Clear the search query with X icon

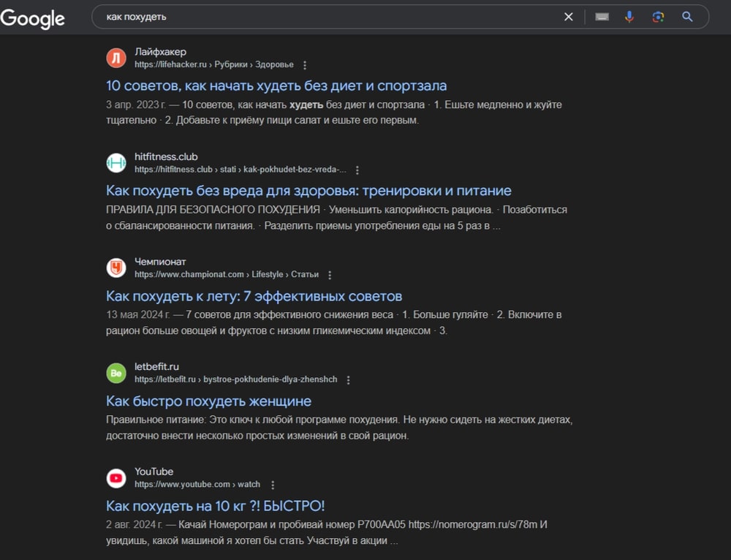(x=568, y=17)
